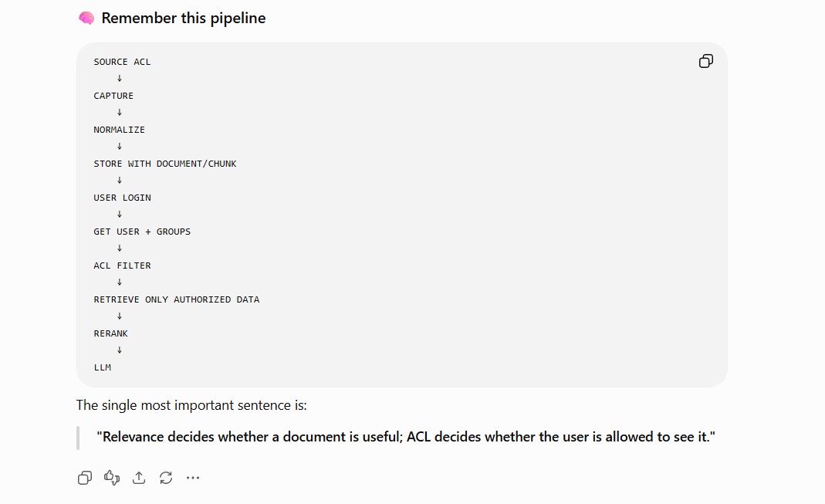Share the response via upload arrow icon
Screen dimensions: 825x504
coord(139,478)
